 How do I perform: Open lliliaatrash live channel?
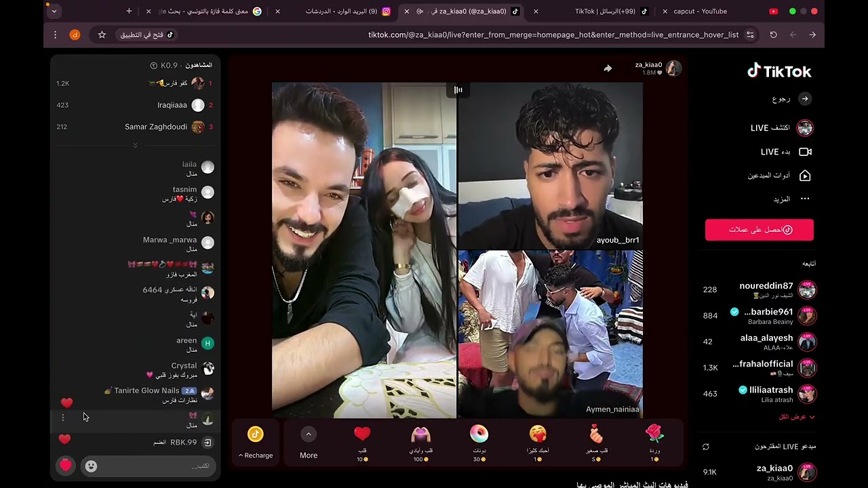coord(759,394)
